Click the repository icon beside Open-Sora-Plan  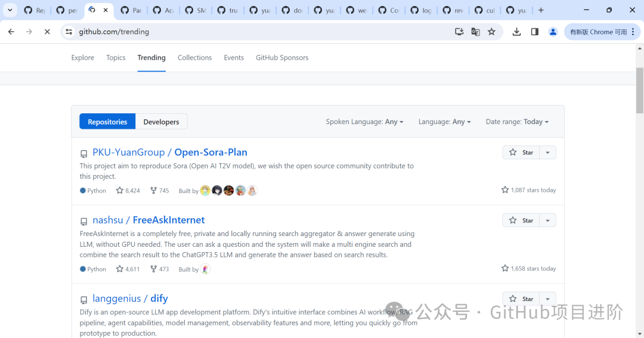pos(84,154)
